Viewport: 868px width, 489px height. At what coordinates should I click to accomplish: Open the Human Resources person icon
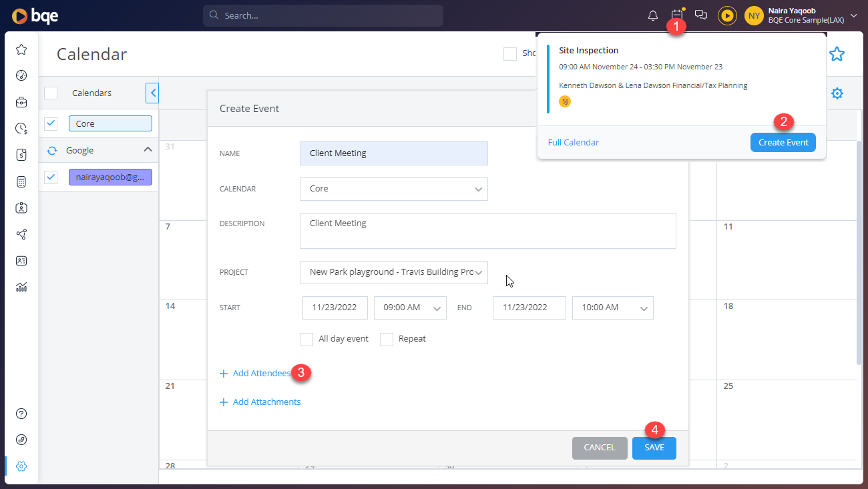pyautogui.click(x=21, y=207)
